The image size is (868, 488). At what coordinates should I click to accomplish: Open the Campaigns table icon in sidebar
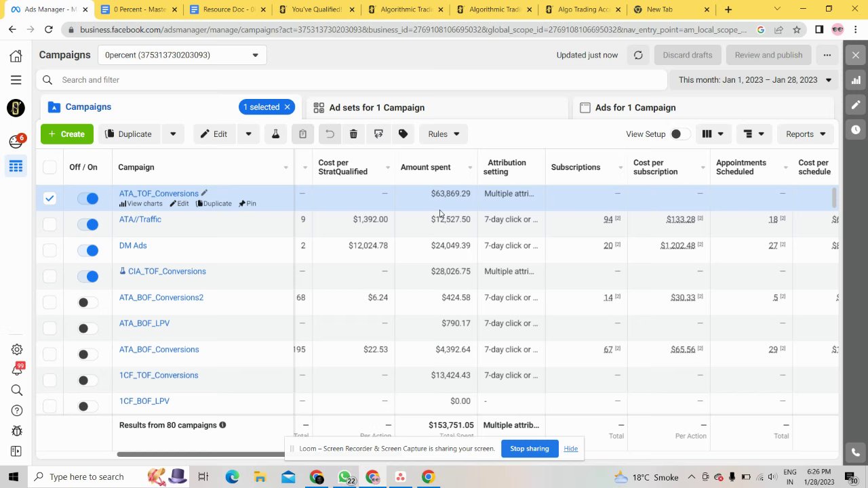click(x=16, y=167)
